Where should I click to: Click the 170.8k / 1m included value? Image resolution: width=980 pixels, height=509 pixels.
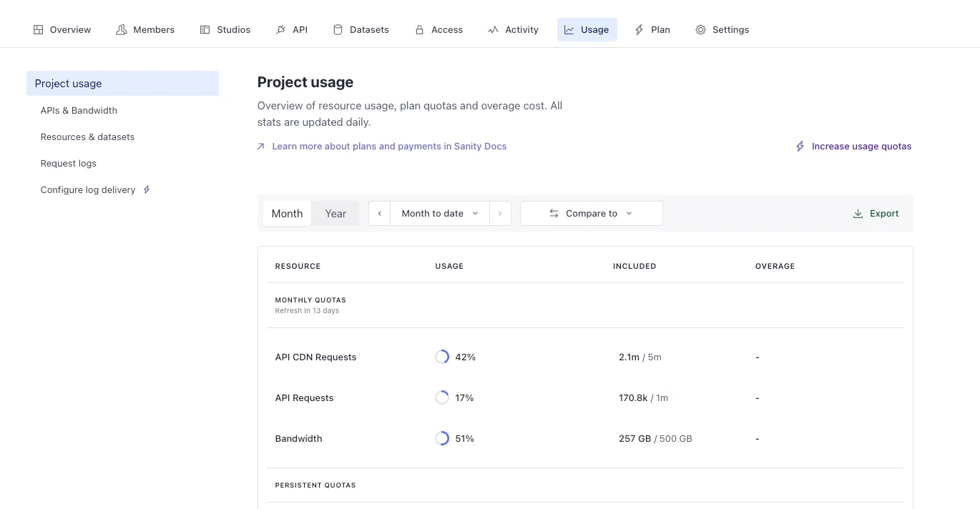point(644,398)
